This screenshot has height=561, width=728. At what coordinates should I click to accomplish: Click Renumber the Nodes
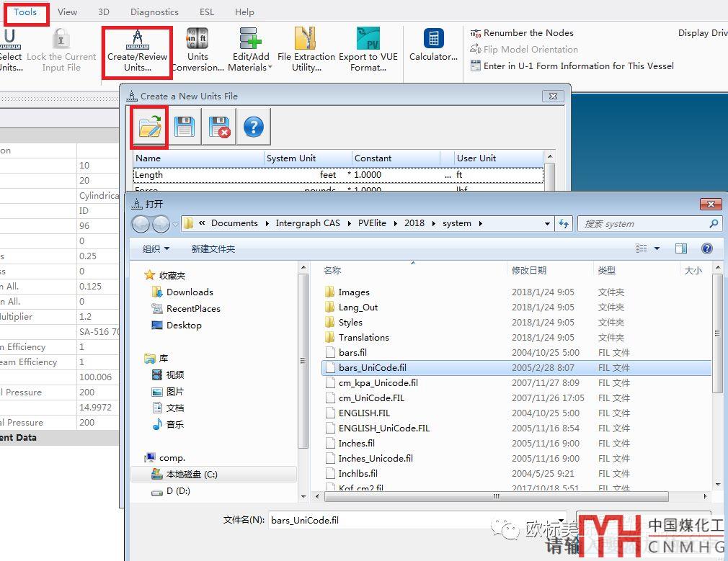point(528,32)
